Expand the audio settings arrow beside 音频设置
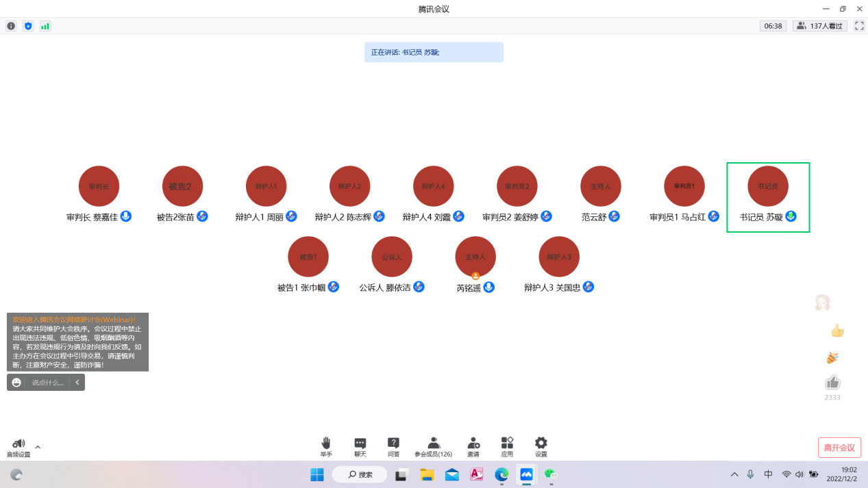The width and height of the screenshot is (868, 488). click(x=38, y=447)
